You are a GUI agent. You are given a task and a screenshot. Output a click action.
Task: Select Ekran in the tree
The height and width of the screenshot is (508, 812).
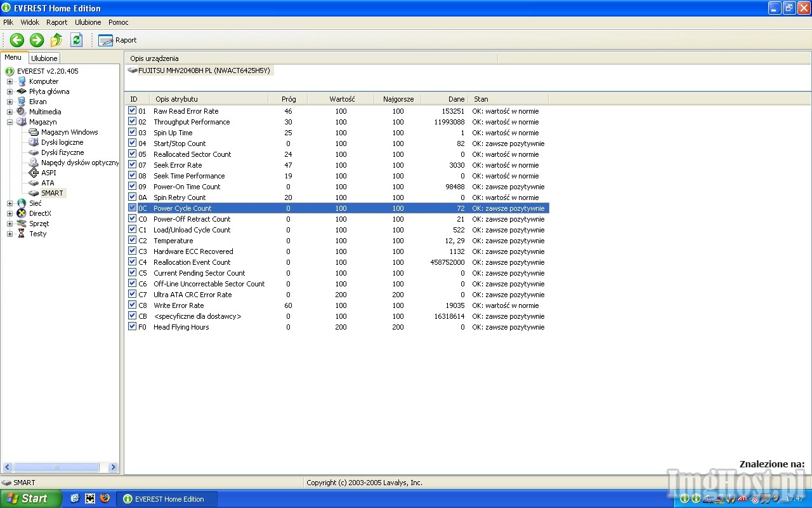click(x=37, y=102)
